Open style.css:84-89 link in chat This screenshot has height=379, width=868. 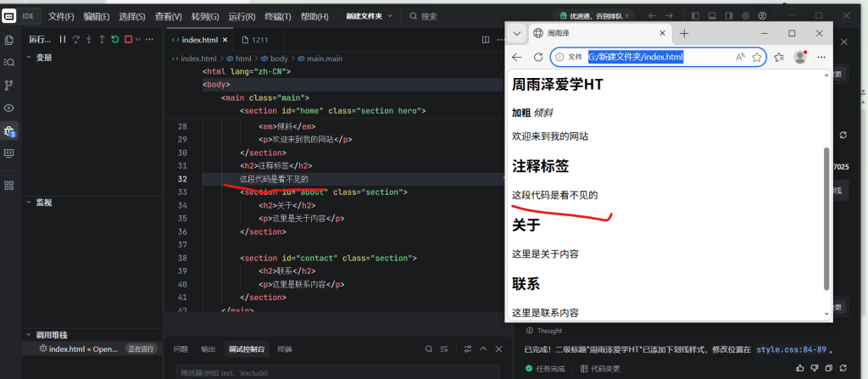791,349
